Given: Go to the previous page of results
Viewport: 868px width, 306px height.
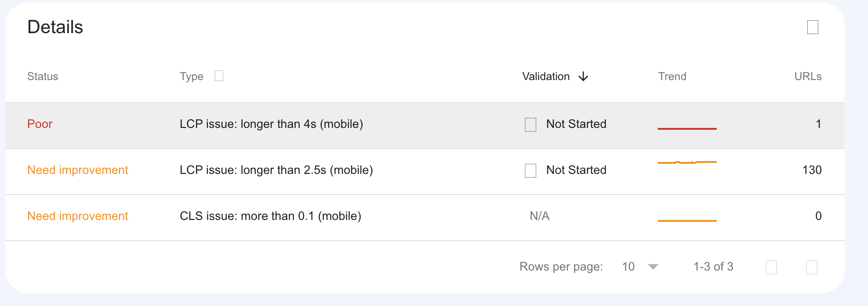Looking at the screenshot, I should (x=771, y=267).
